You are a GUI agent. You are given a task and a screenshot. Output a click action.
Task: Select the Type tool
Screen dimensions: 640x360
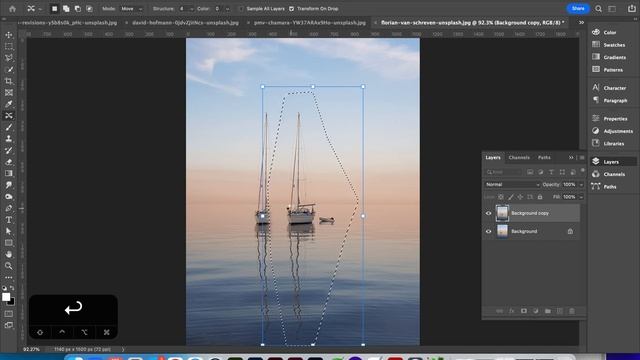coord(9,220)
